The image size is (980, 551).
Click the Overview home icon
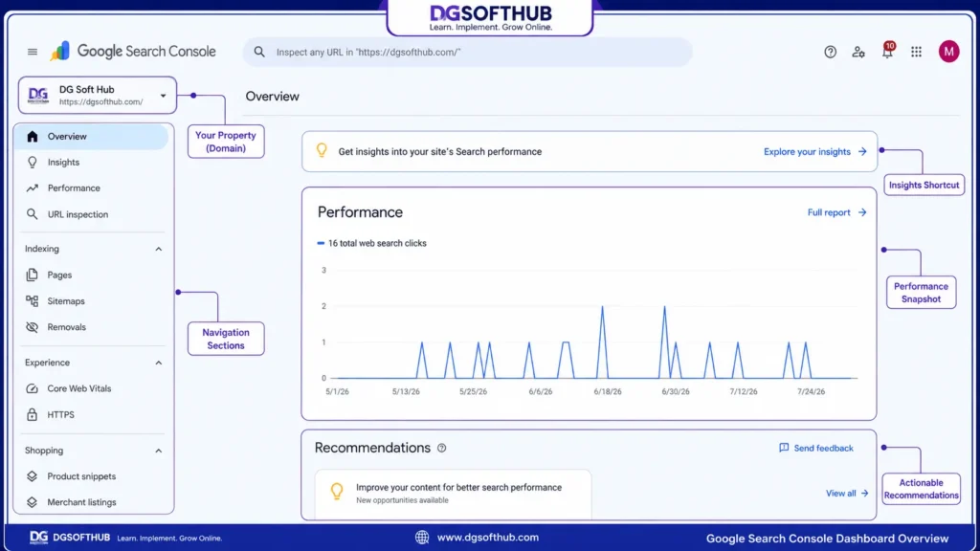(33, 136)
